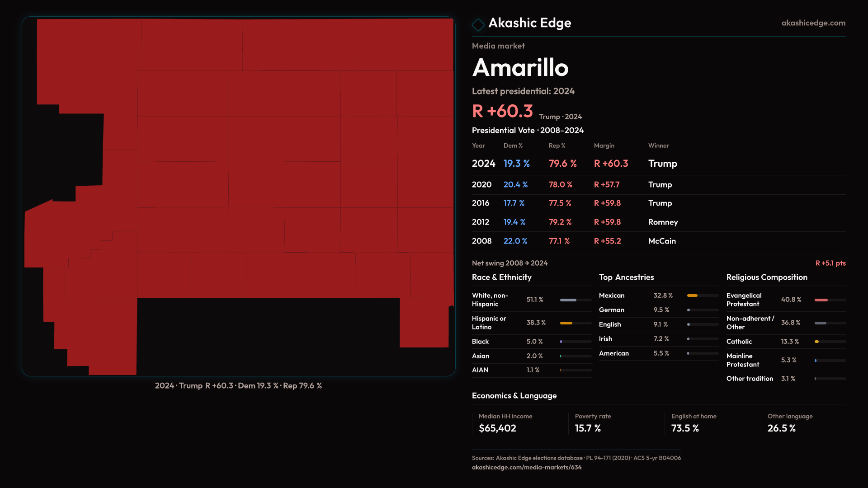This screenshot has height=488, width=868.
Task: Click the 2012 Romney results row
Action: pos(658,222)
